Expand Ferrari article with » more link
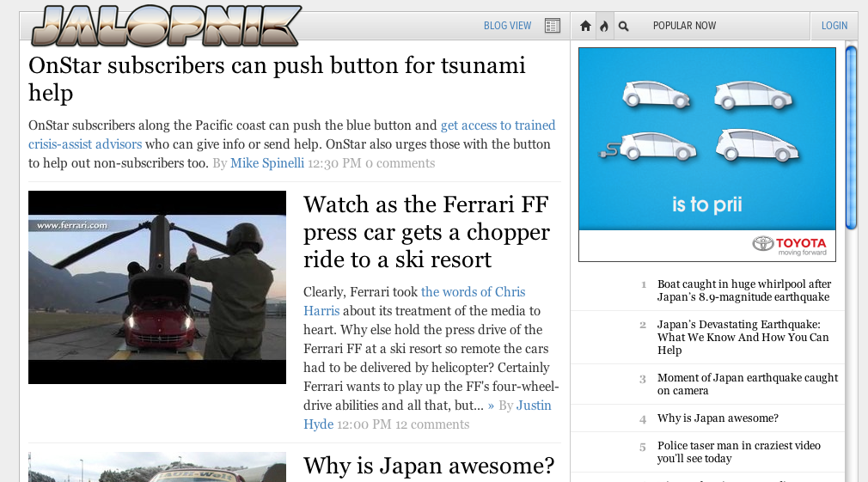 [x=491, y=406]
